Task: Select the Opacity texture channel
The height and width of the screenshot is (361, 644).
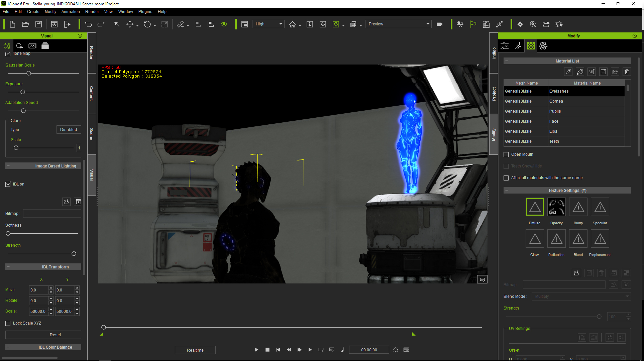Action: pyautogui.click(x=556, y=207)
